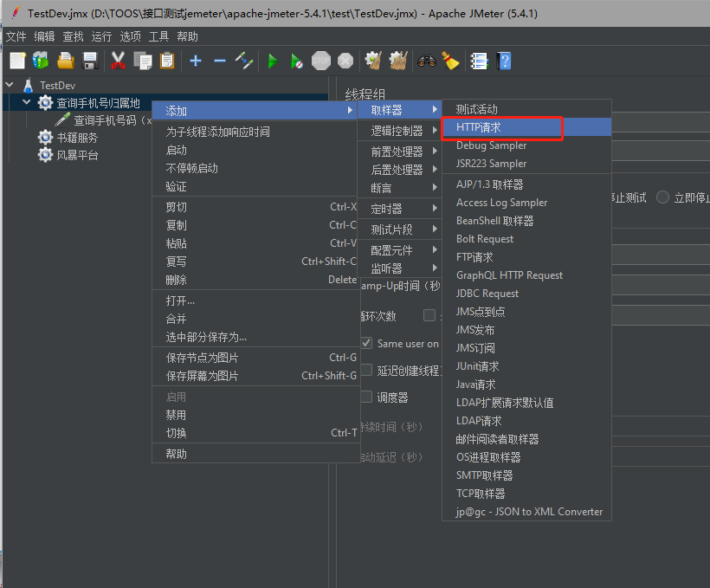
Task: Click the Clear gear-broom icon
Action: click(x=373, y=61)
